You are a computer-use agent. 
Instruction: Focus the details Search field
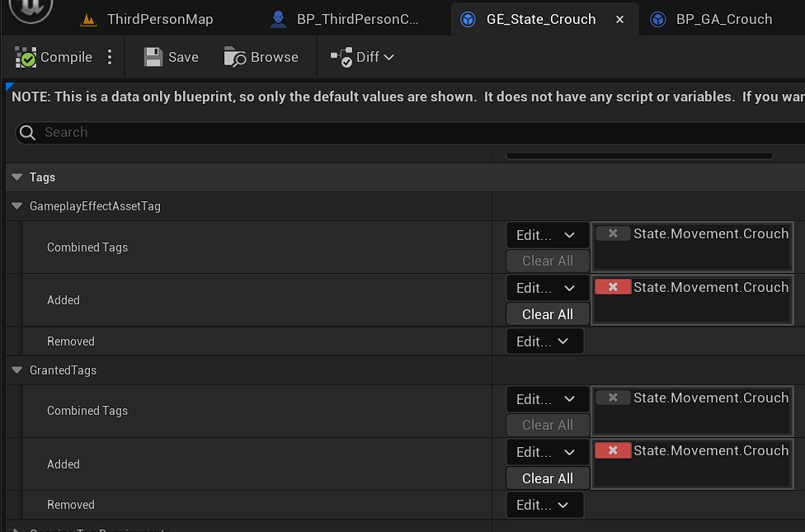point(411,133)
